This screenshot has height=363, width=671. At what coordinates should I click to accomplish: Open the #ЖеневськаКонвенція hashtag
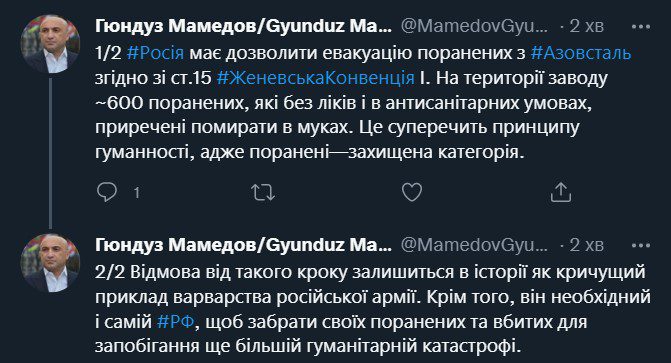(315, 78)
